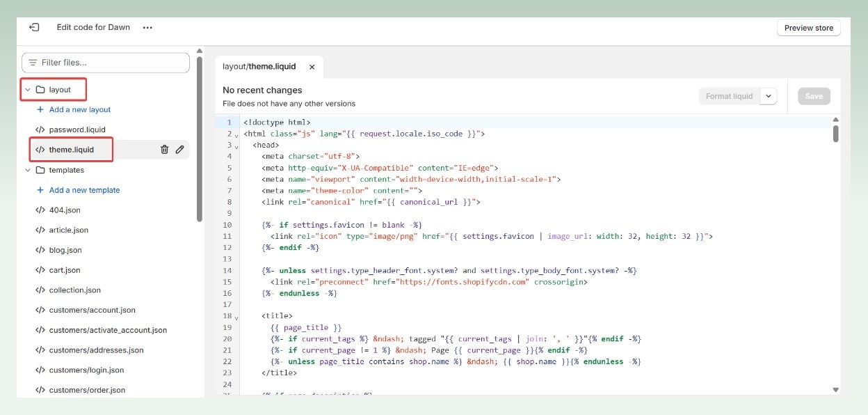Click the doctype html code line
The image size is (868, 415).
pyautogui.click(x=277, y=123)
